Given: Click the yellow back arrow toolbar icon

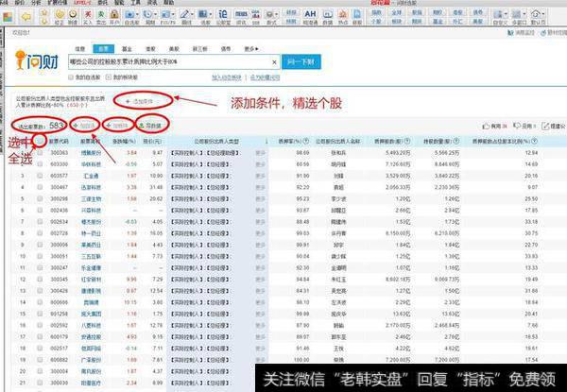Looking at the screenshot, I should tap(26, 17).
